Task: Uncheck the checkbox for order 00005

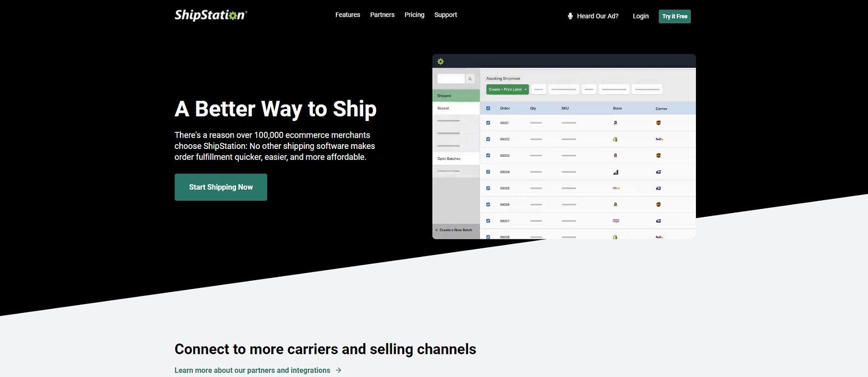Action: coord(488,188)
